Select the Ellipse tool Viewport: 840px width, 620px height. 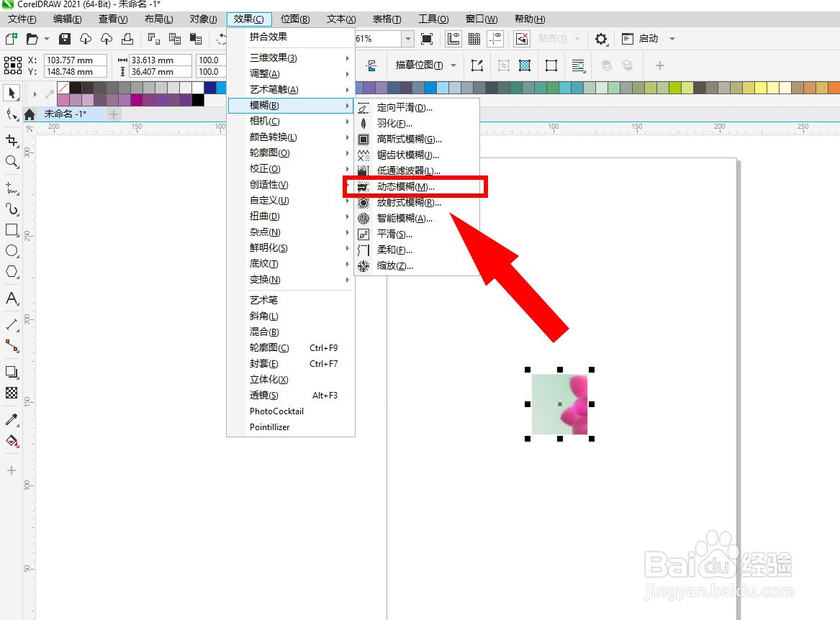coord(12,250)
